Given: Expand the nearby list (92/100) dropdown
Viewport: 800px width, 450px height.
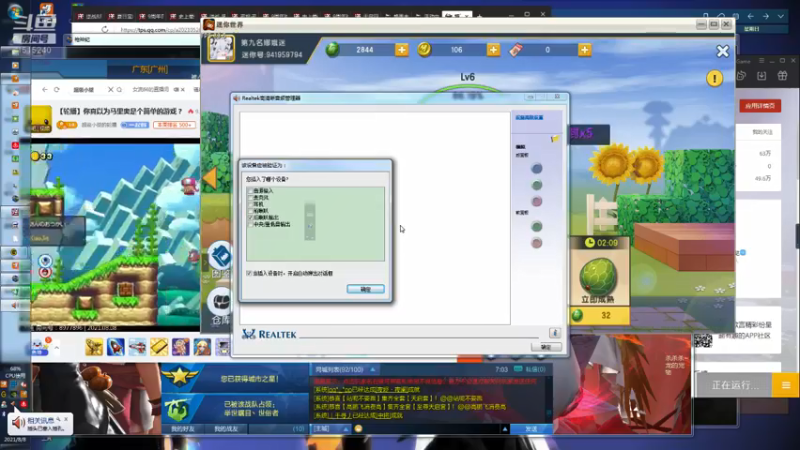Looking at the screenshot, I should click(372, 369).
